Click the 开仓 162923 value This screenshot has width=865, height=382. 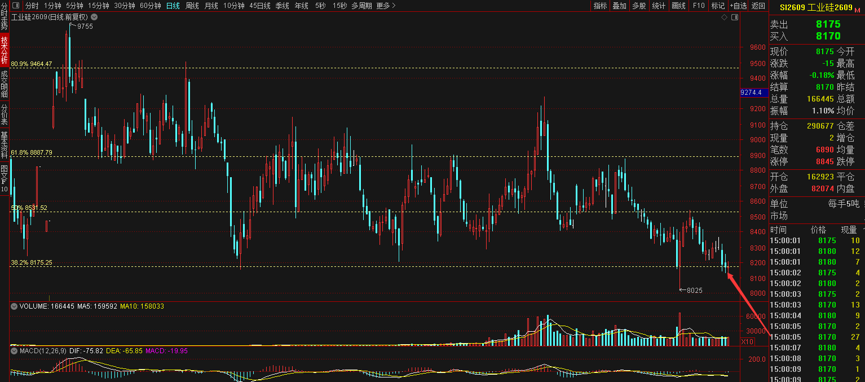819,178
